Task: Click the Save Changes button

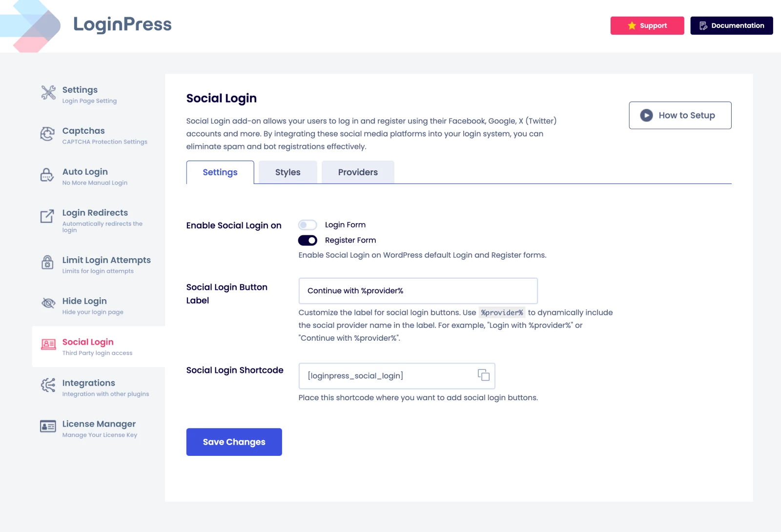Action: coord(234,442)
